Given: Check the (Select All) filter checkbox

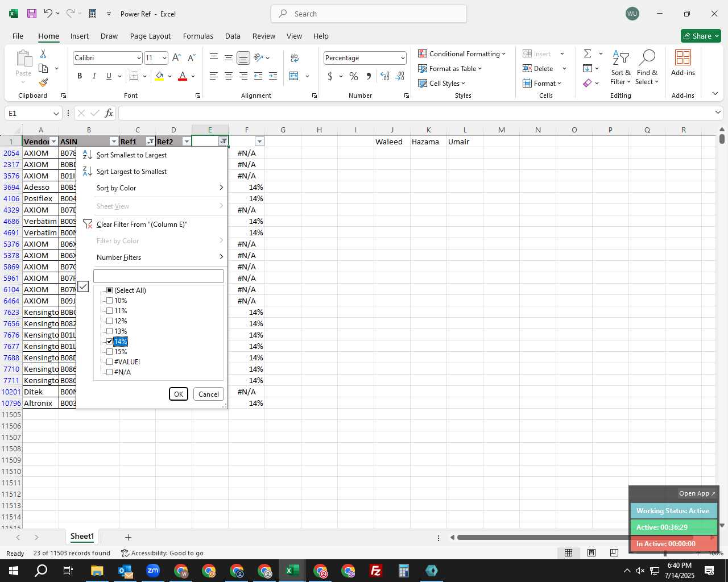Looking at the screenshot, I should [x=110, y=290].
